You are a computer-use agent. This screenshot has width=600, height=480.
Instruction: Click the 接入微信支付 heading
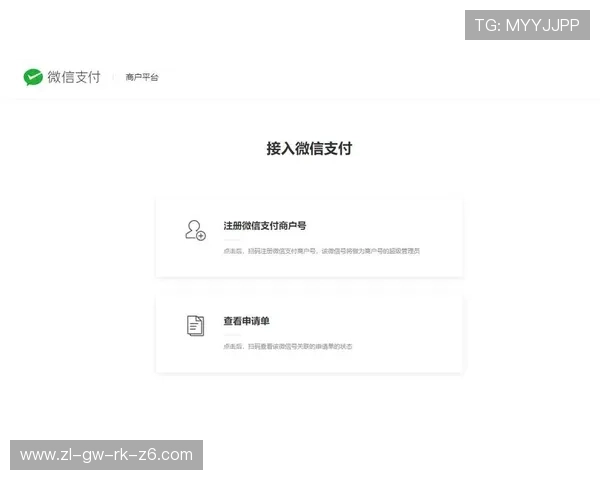[309, 149]
